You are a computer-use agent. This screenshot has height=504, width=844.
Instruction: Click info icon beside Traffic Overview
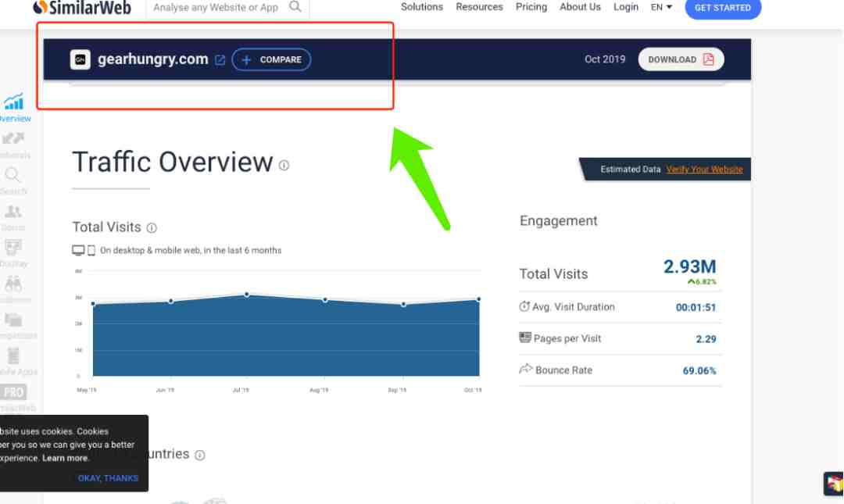click(284, 166)
